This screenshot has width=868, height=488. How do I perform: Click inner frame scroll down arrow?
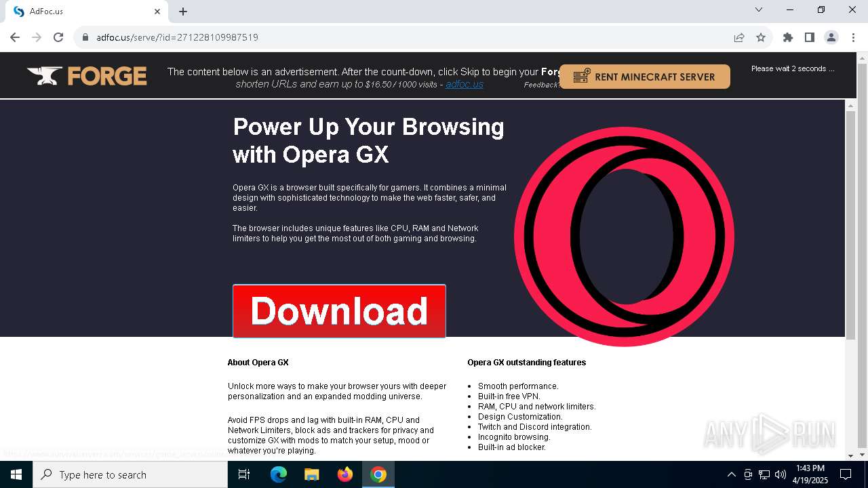click(x=850, y=455)
